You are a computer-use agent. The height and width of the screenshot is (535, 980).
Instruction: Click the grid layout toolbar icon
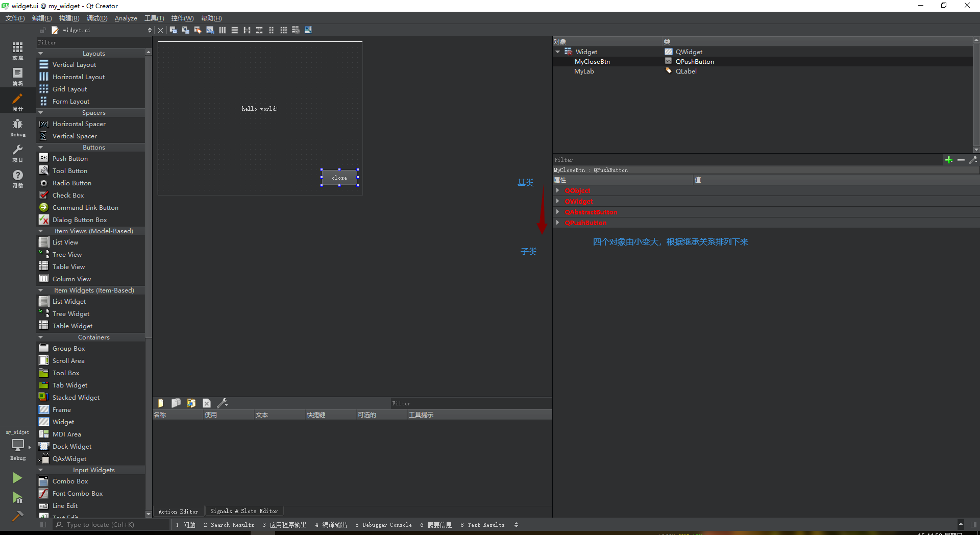pos(283,30)
